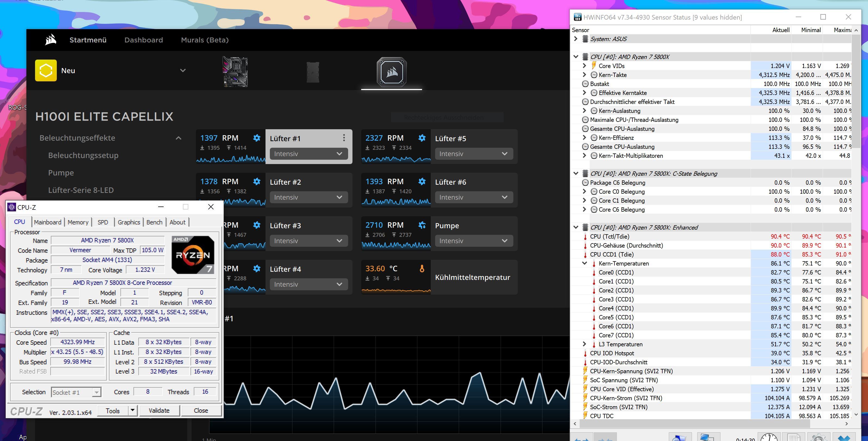Expand the Kern-Takte row in HWiNFO
This screenshot has width=868, height=441.
584,75
